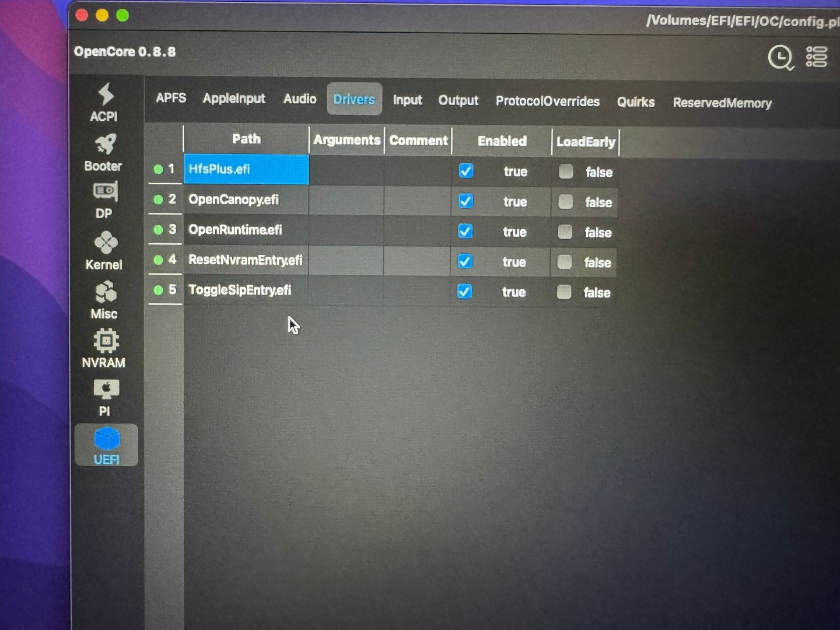Switch to the APFS tab

click(x=171, y=98)
